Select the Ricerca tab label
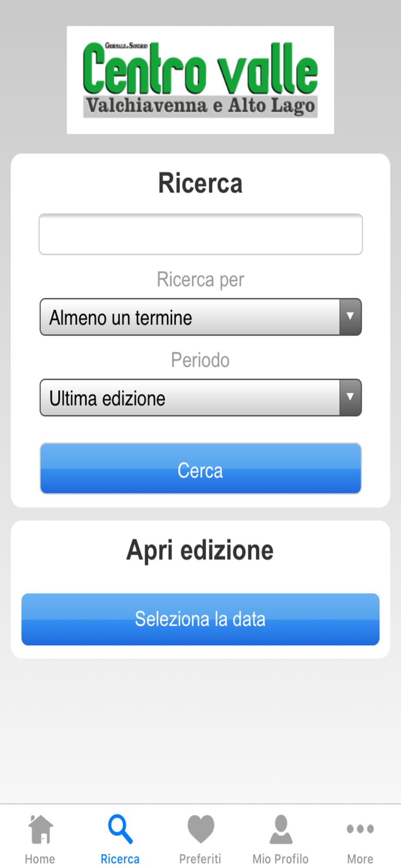 pyautogui.click(x=120, y=859)
